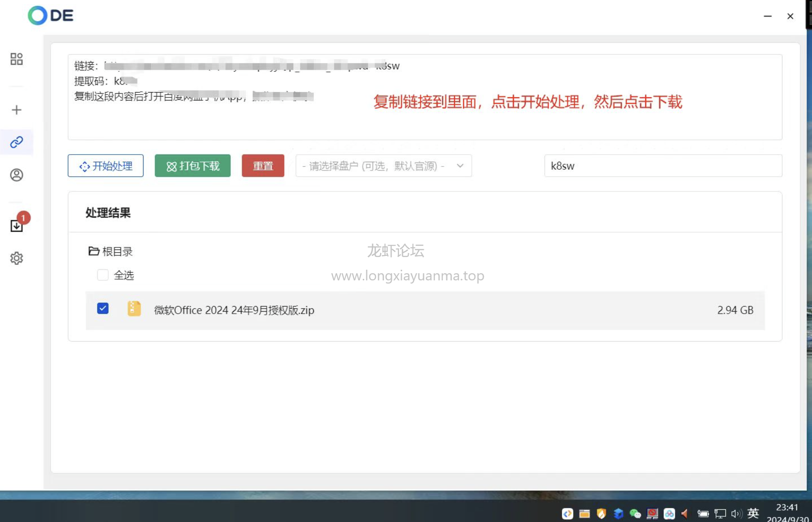The image size is (812, 522).
Task: Toggle the 英 input method indicator
Action: [x=753, y=513]
